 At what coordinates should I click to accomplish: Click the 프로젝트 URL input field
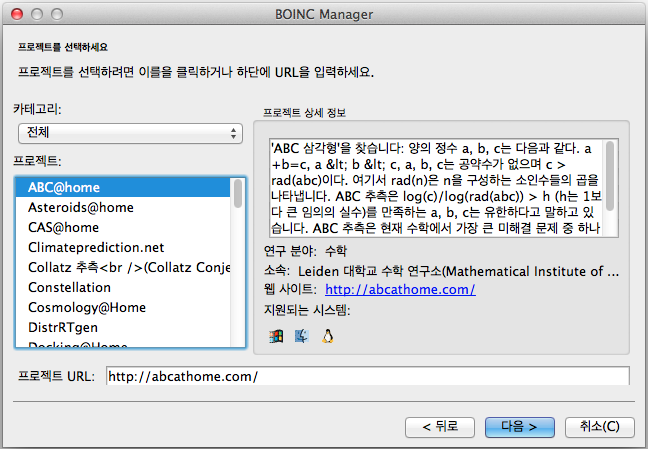[368, 376]
